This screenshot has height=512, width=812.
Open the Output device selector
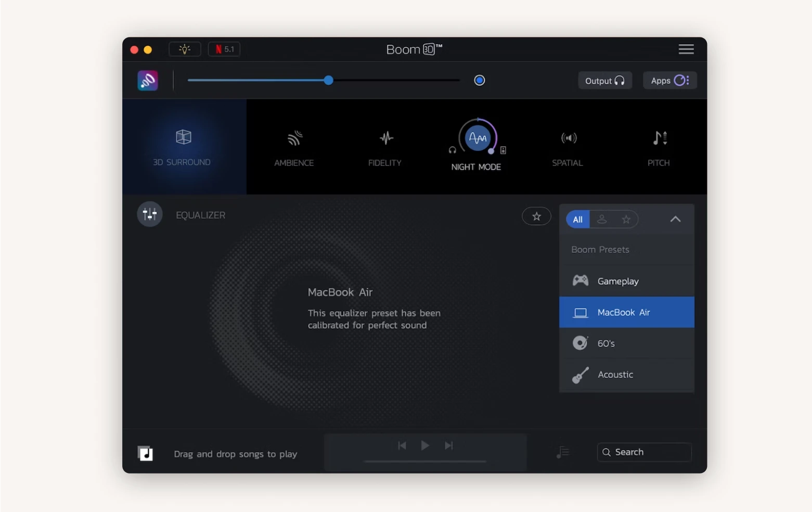[605, 81]
